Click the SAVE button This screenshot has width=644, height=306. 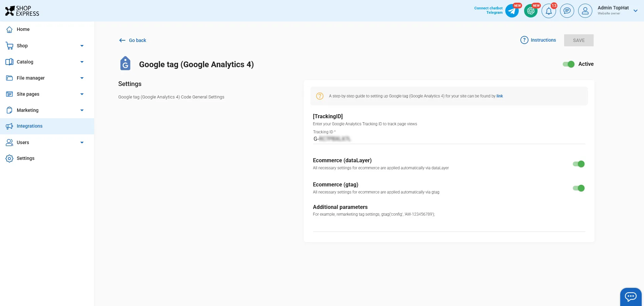[579, 40]
